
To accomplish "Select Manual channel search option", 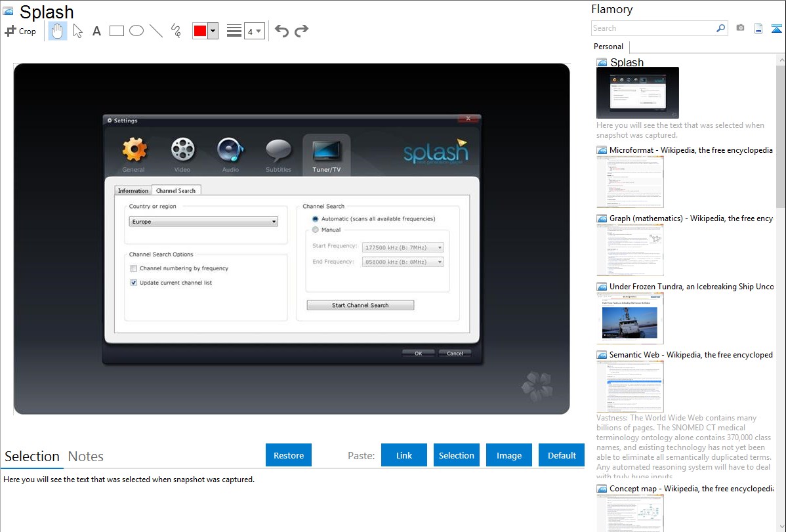I will click(316, 230).
